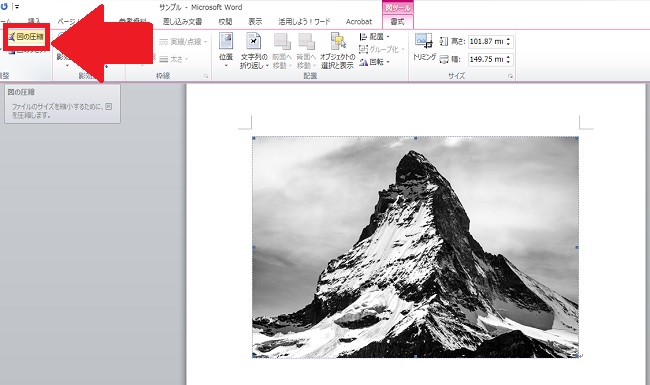
Task: Switch to the 校閲 Review tab
Action: 225,22
